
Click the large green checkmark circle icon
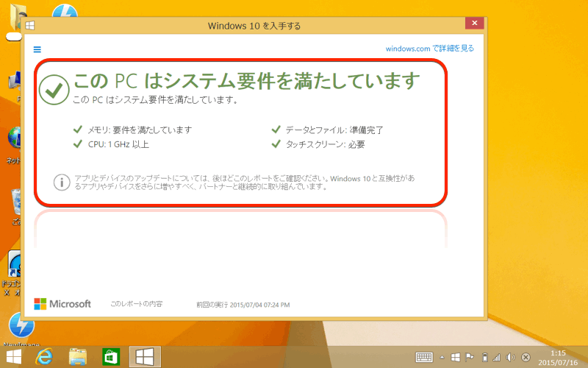(54, 90)
